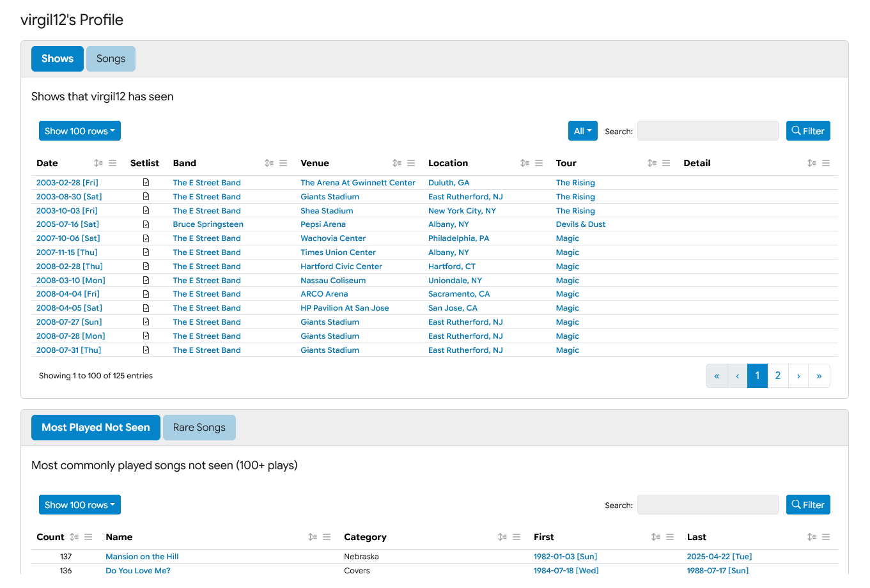Open setlist icon for 2005-07-16 show
Screen dimensions: 870x588
pos(146,224)
